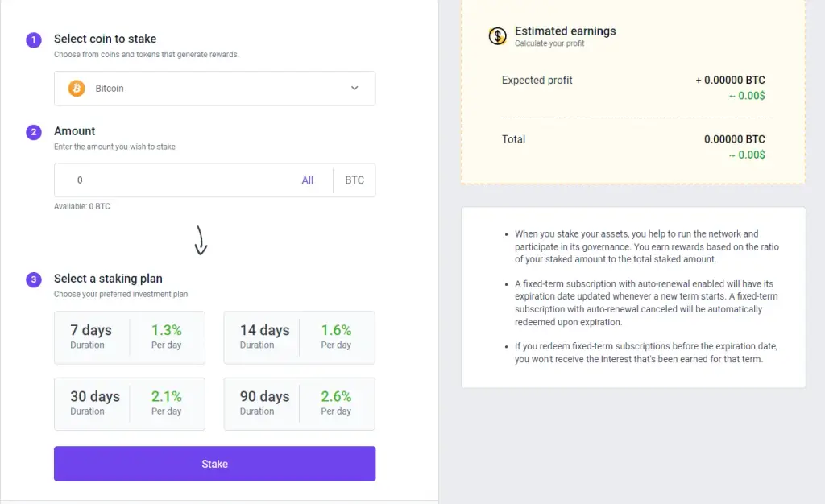The image size is (825, 504).
Task: Select the 14 days staking plan
Action: [300, 337]
